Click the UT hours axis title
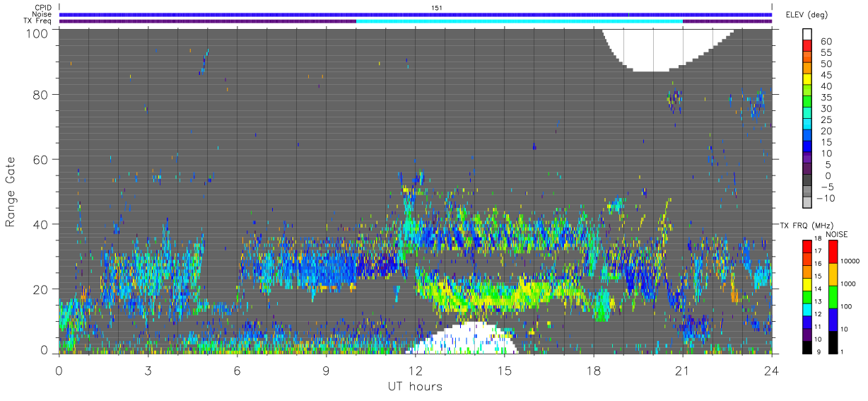 click(415, 386)
